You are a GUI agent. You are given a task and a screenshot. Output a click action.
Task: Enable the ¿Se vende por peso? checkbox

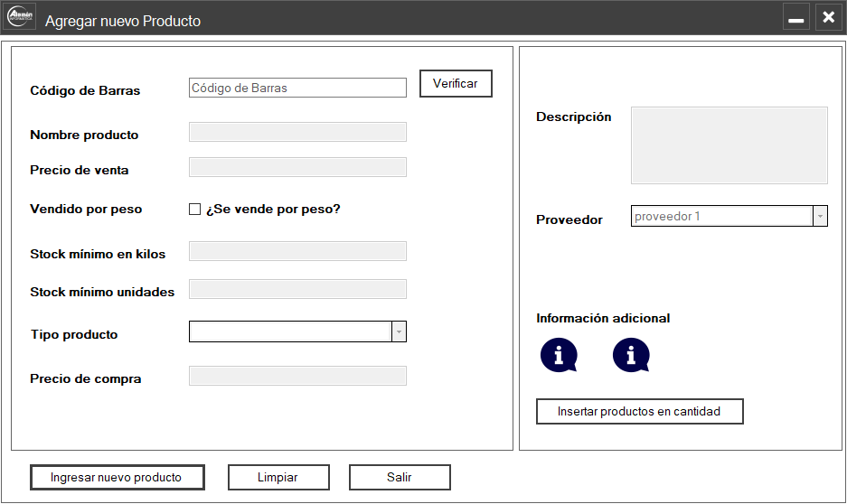click(x=194, y=210)
